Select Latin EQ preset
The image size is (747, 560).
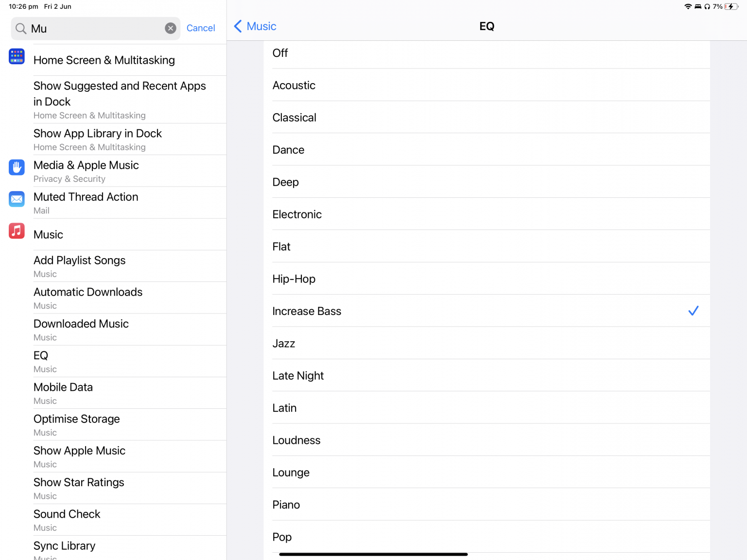[x=486, y=407]
